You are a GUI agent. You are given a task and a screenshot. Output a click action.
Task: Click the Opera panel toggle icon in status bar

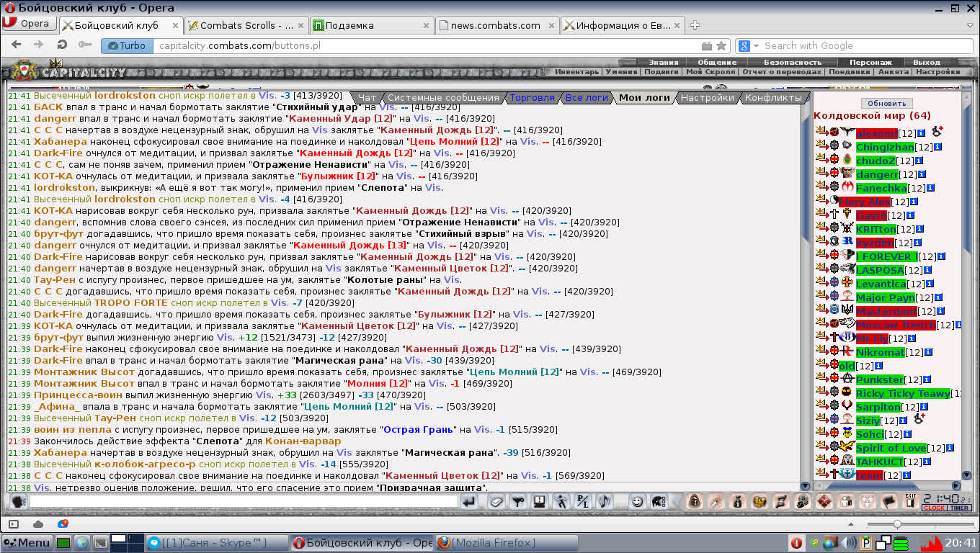[x=13, y=523]
